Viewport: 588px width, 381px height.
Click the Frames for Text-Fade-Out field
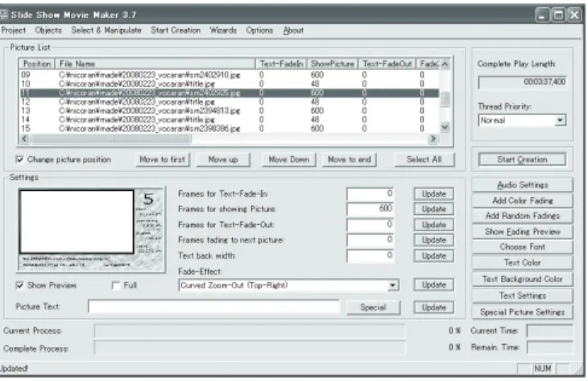point(371,225)
